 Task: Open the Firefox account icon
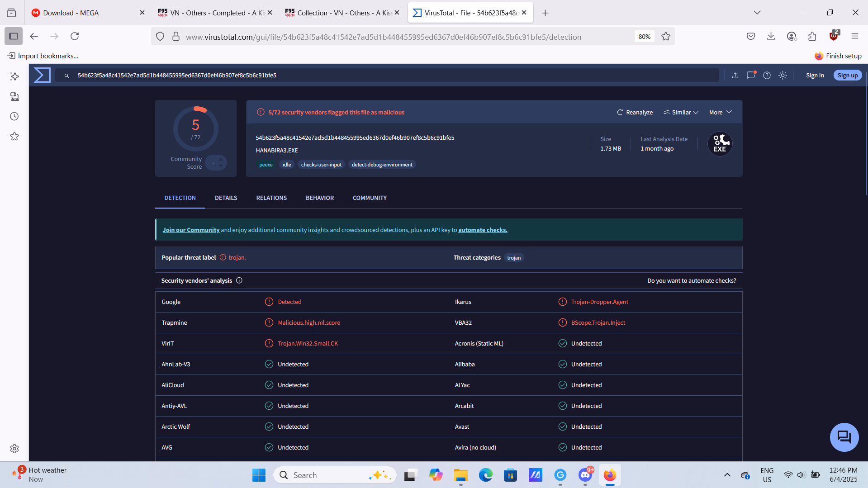792,37
